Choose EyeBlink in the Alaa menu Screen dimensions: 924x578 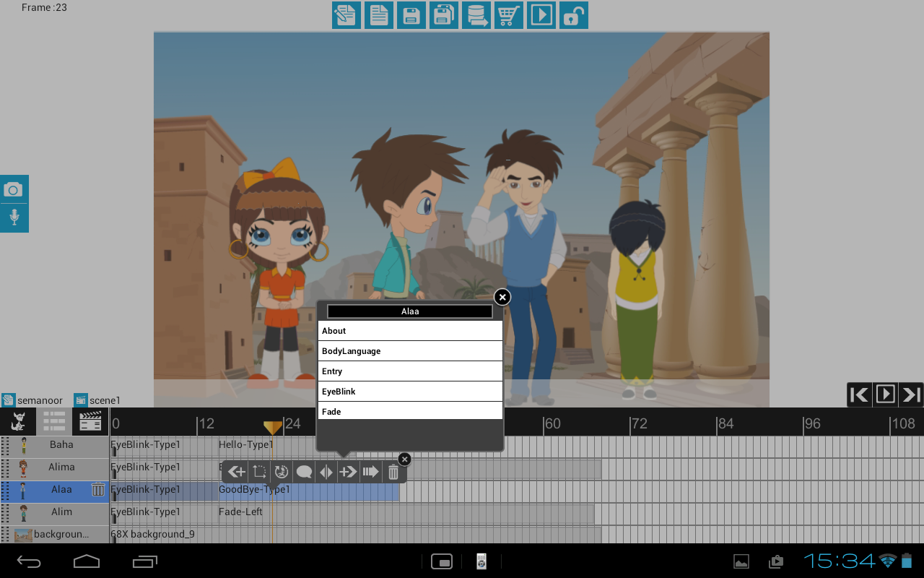pos(410,392)
